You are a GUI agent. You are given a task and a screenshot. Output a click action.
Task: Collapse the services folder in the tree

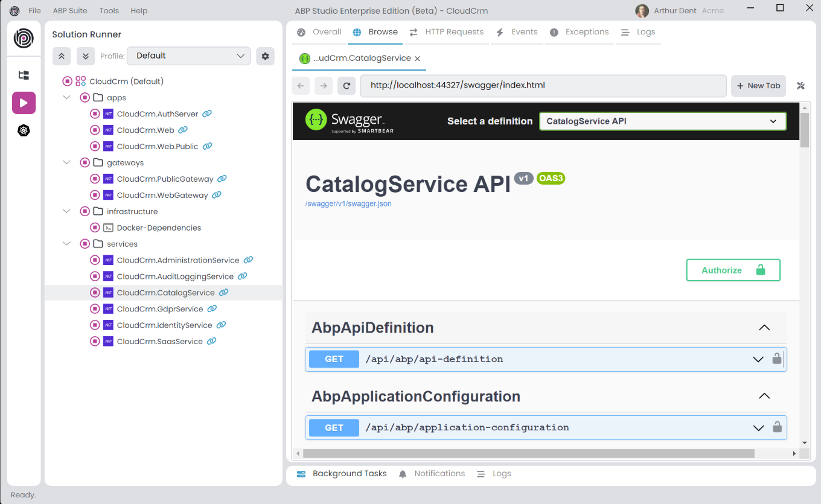tap(66, 243)
